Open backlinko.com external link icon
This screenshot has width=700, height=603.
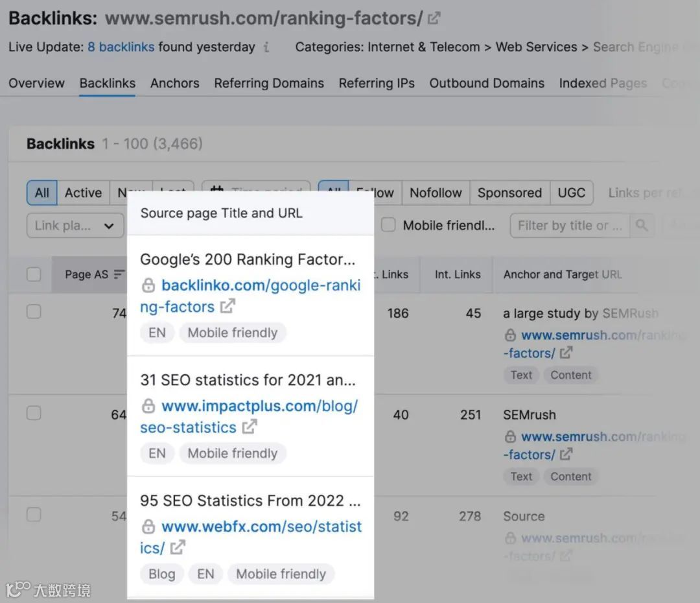[x=227, y=306]
